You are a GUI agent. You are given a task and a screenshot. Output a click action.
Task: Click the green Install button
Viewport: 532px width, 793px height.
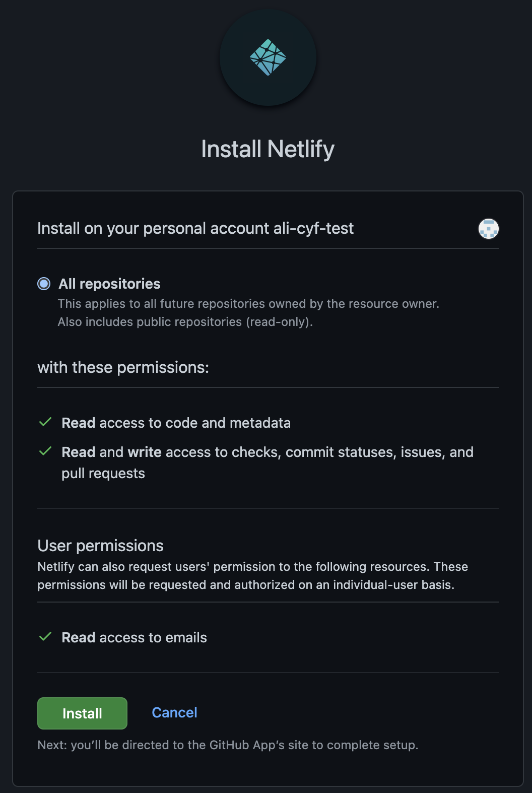coord(82,713)
